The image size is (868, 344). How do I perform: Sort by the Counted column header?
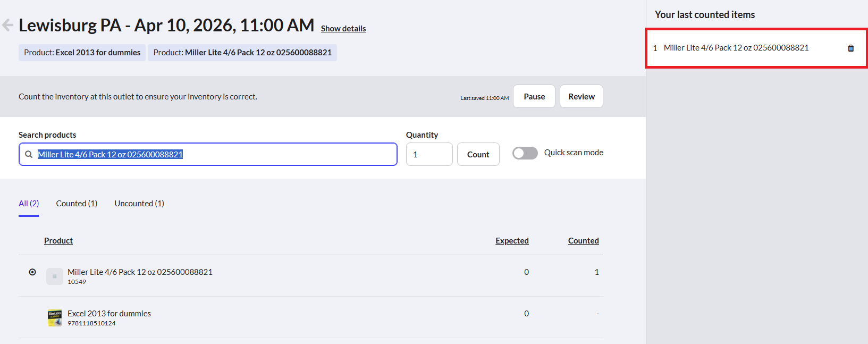tap(583, 241)
